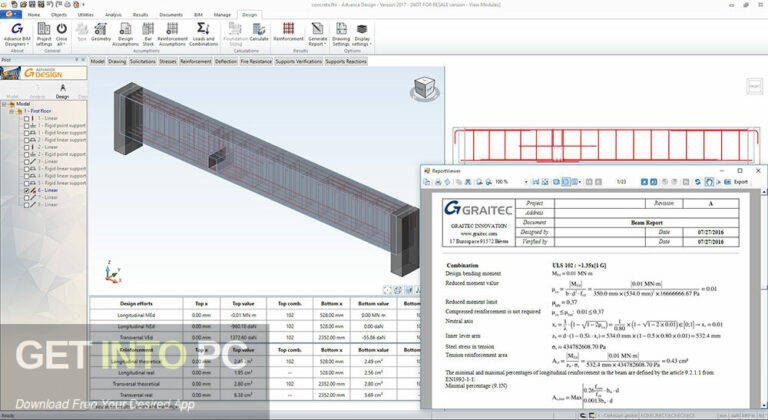Open the page layout dropdown arrow in ReportViewer
This screenshot has height=420, width=768.
pyautogui.click(x=580, y=182)
